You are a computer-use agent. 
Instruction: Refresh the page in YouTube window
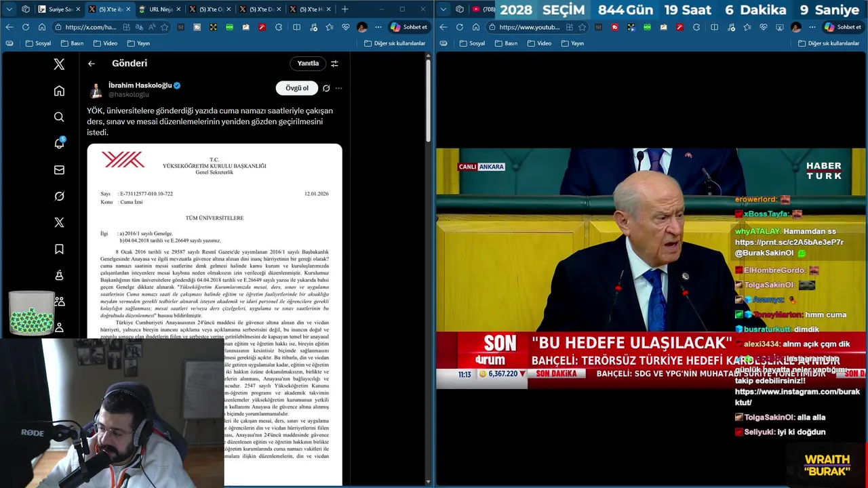pos(460,27)
